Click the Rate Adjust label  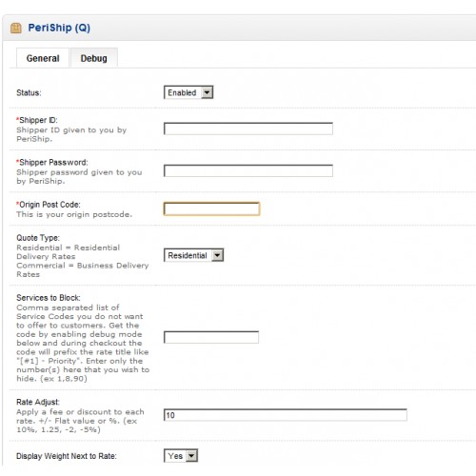click(38, 402)
